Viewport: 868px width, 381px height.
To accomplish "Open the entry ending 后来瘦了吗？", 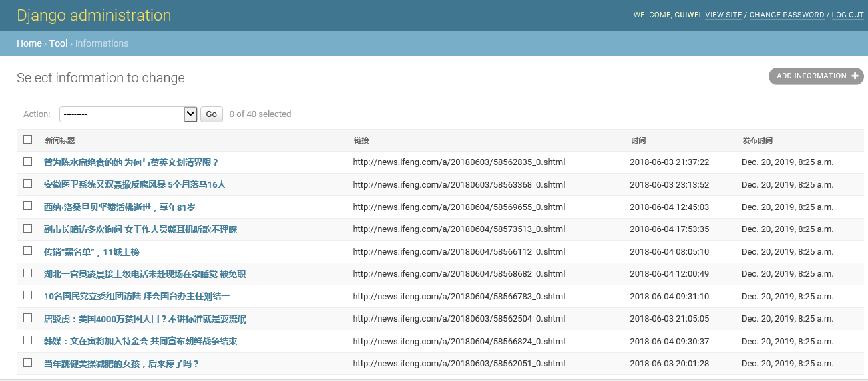I will [122, 364].
